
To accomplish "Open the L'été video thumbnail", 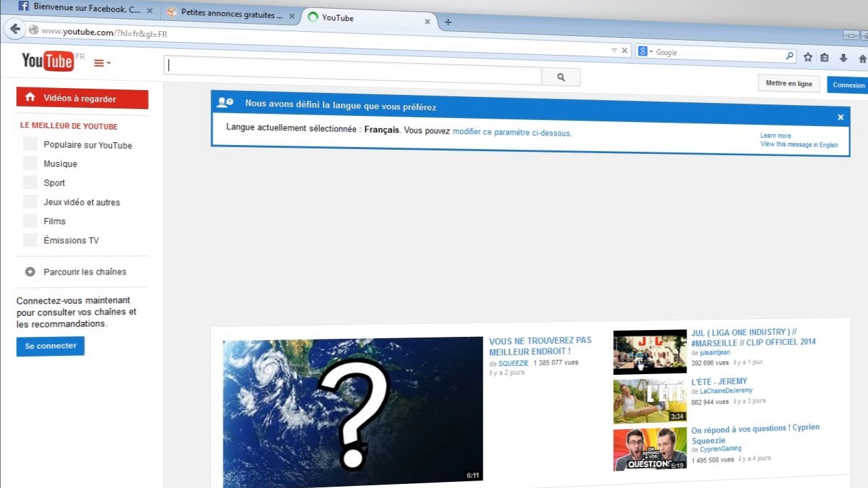I will (650, 401).
